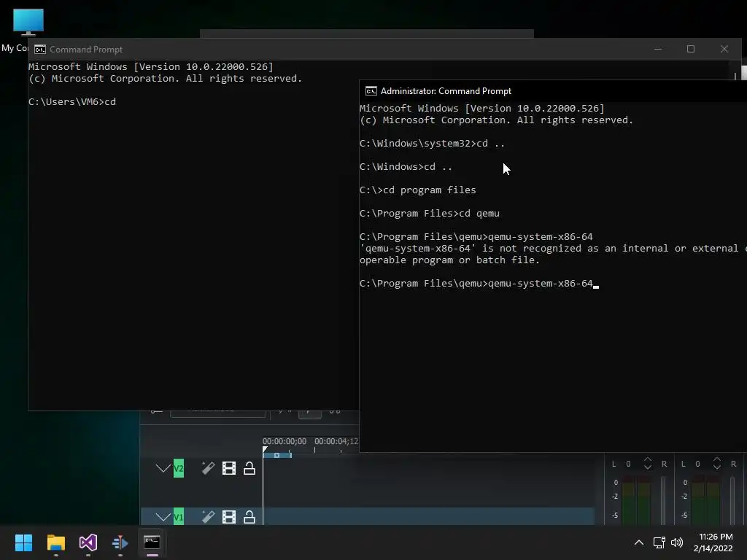
Task: Decrease balance in left mixer channel
Action: pyautogui.click(x=648, y=467)
